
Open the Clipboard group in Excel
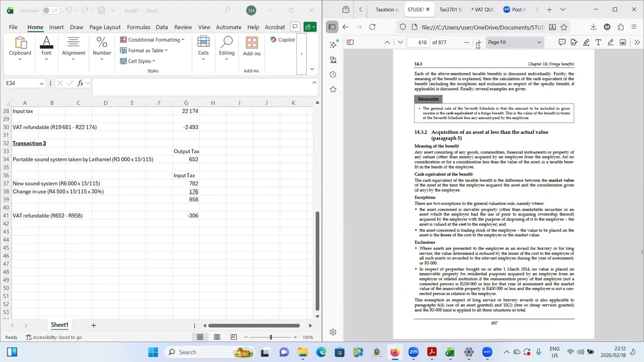click(20, 48)
